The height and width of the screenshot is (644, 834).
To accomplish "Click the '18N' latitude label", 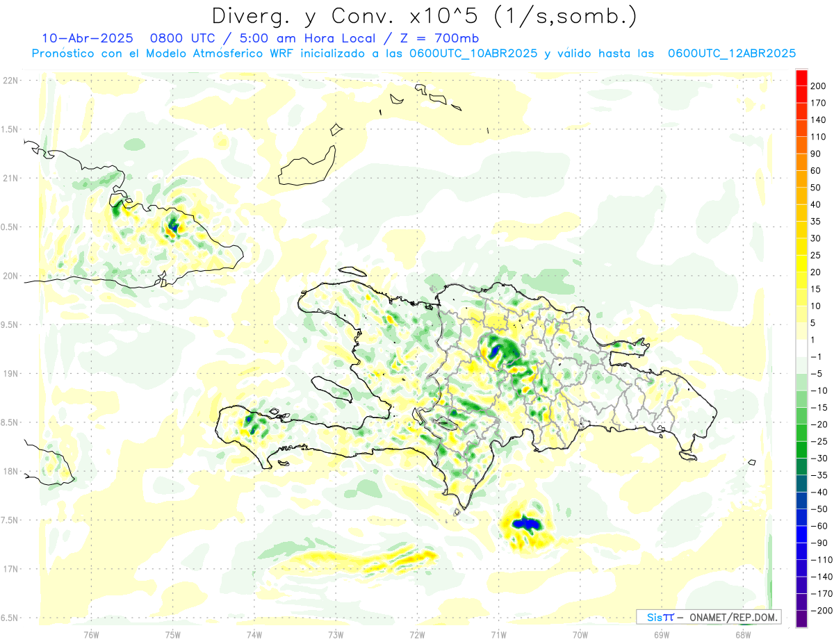I will tap(10, 472).
